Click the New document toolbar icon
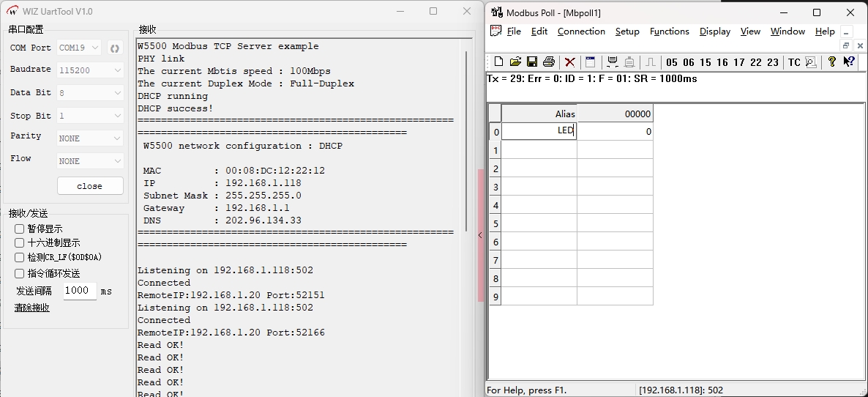Image resolution: width=868 pixels, height=397 pixels. (498, 62)
